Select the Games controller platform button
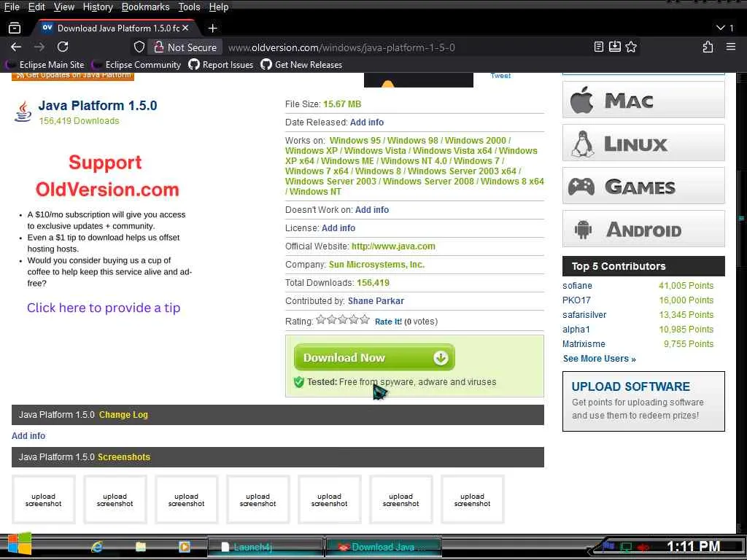Screen dimensions: 747x560 click(x=643, y=186)
